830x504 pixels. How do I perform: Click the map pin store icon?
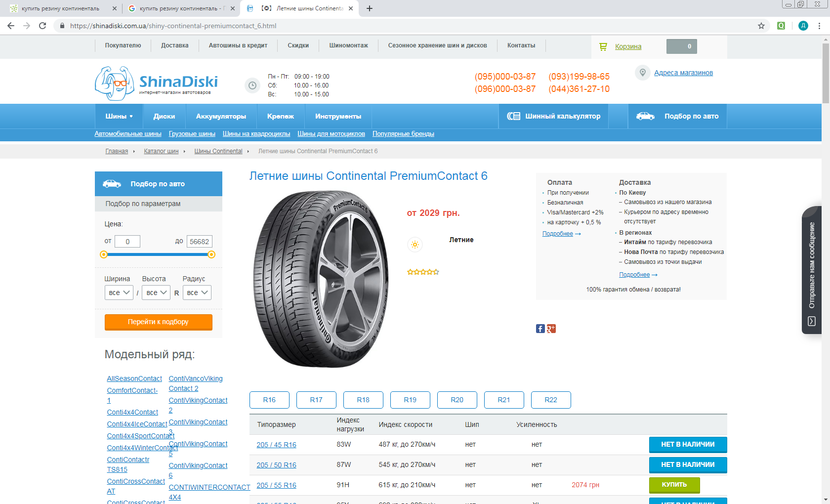click(642, 73)
